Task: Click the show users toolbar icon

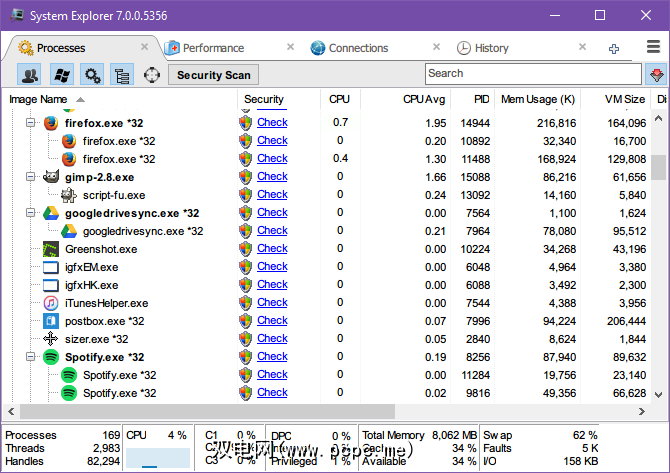Action: (x=30, y=74)
